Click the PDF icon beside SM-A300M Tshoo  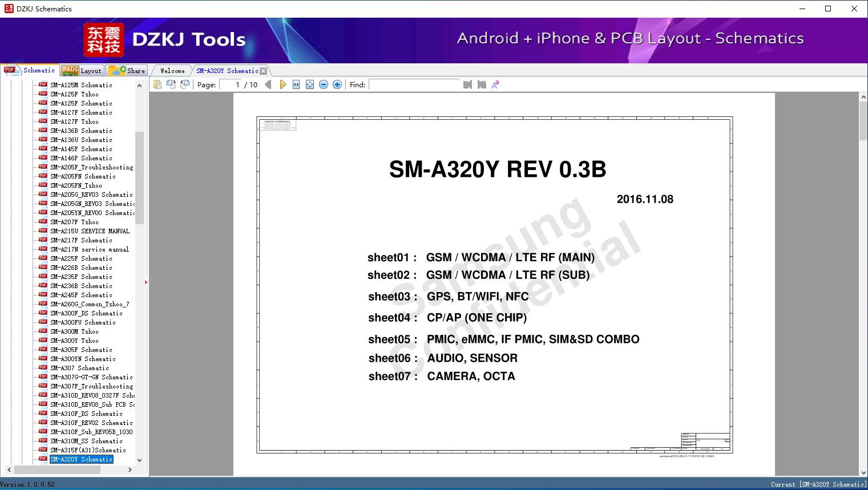[x=43, y=331]
